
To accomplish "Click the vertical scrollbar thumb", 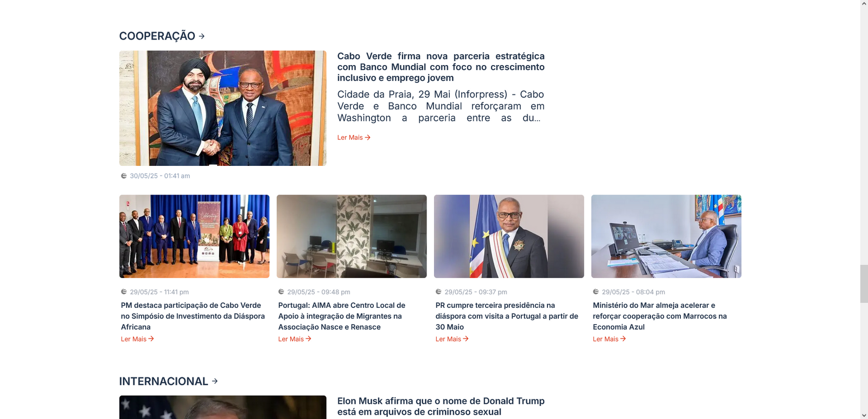I will tap(864, 283).
